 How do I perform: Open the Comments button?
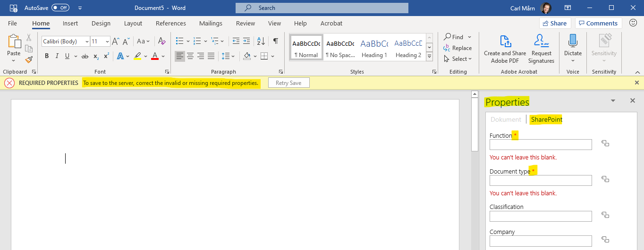[x=598, y=23]
